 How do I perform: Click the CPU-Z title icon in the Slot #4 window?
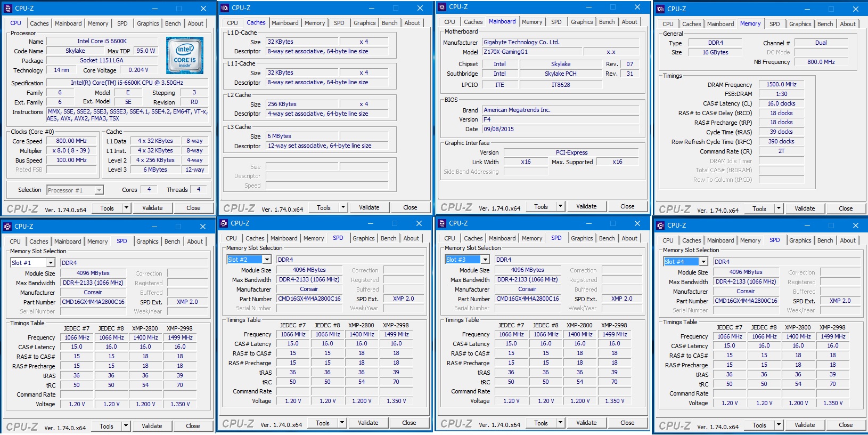tap(660, 225)
